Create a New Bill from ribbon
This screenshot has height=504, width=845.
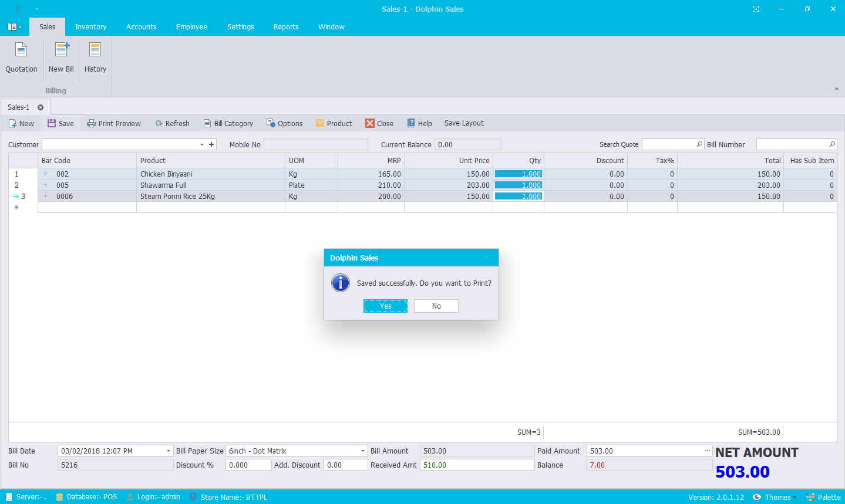pyautogui.click(x=61, y=57)
